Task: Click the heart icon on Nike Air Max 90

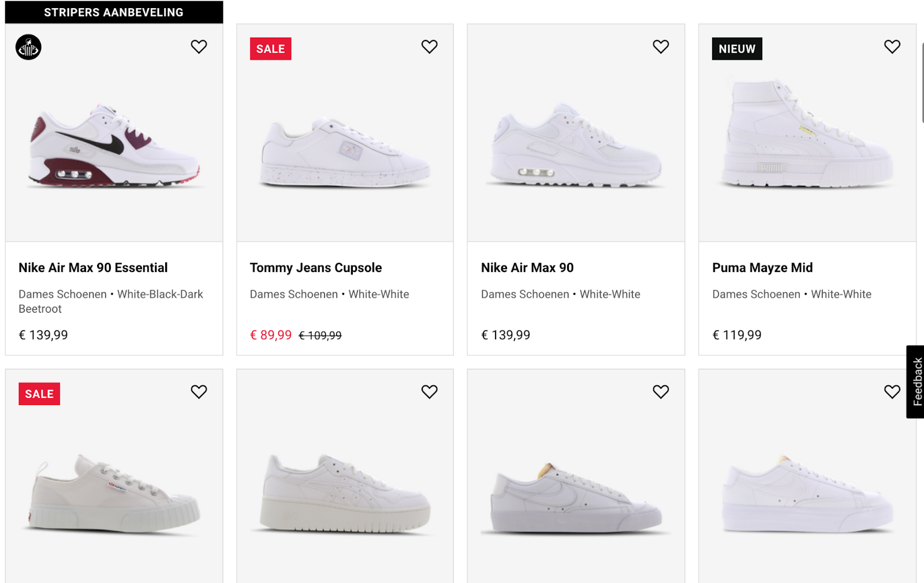Action: pyautogui.click(x=661, y=46)
